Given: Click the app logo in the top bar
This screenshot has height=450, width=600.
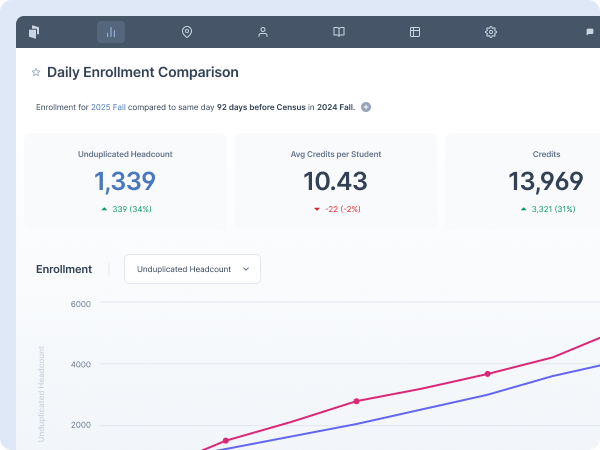Looking at the screenshot, I should (35, 32).
